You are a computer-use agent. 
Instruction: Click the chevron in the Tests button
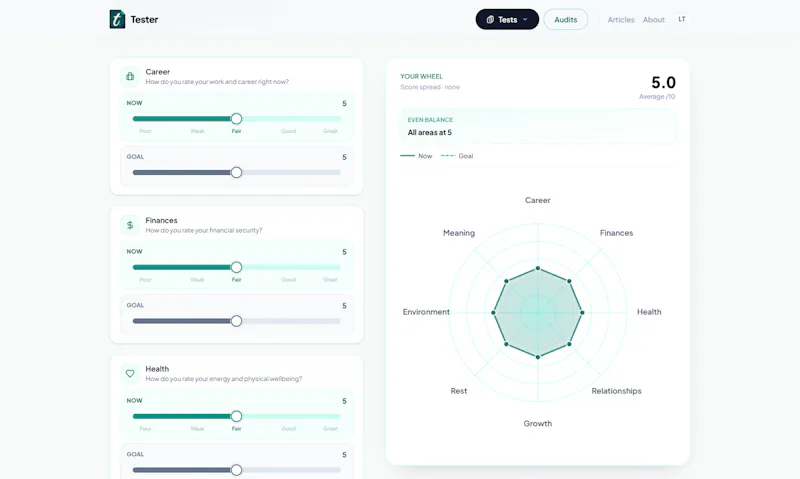coord(525,19)
